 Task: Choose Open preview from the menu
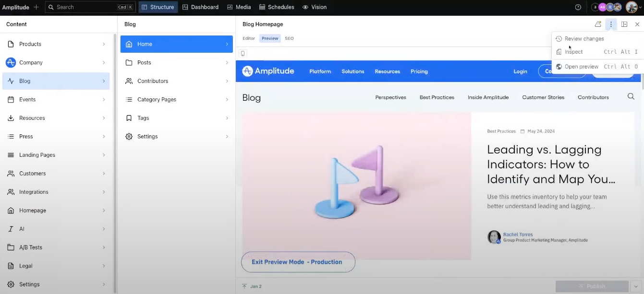click(598, 67)
